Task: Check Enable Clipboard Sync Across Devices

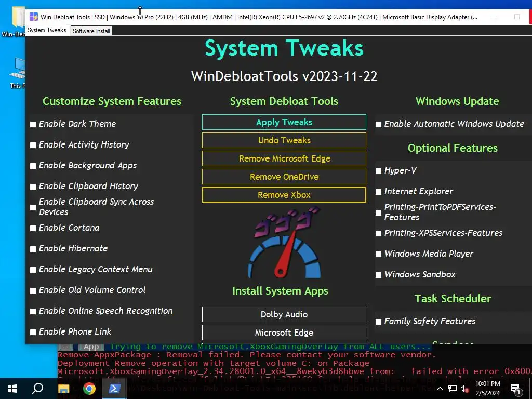Action: pos(33,207)
